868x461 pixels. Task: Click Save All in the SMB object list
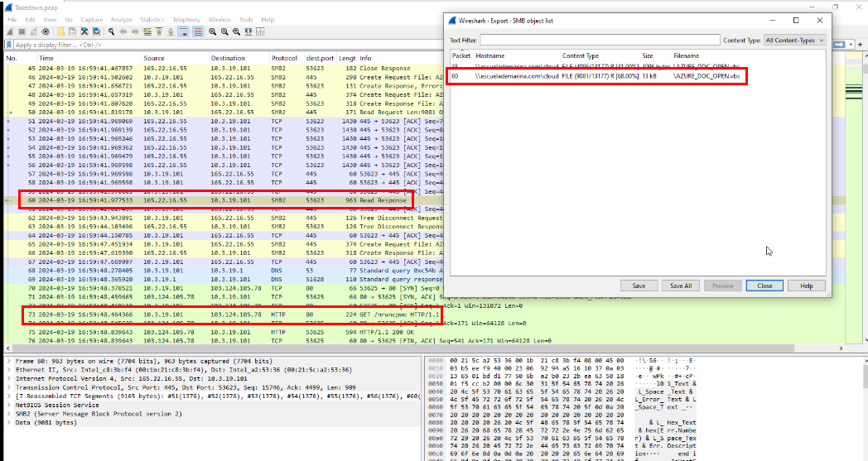pyautogui.click(x=681, y=286)
